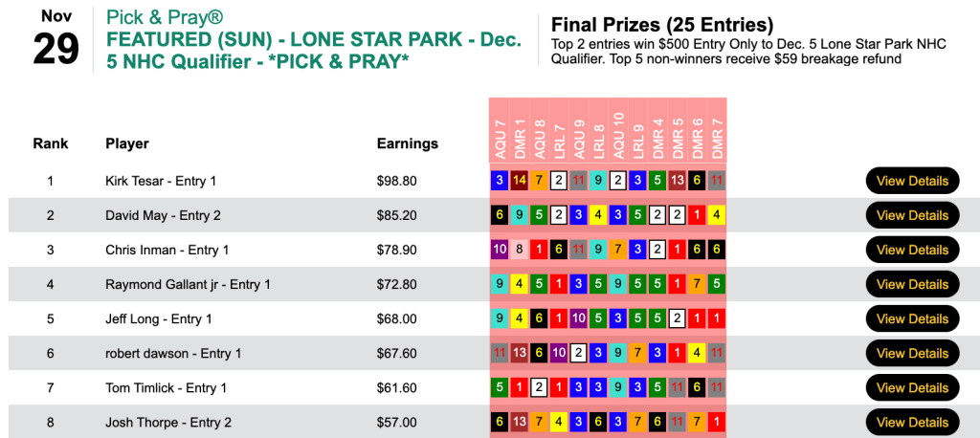View details for robert dawson
Image resolution: width=980 pixels, height=438 pixels.
pos(912,353)
